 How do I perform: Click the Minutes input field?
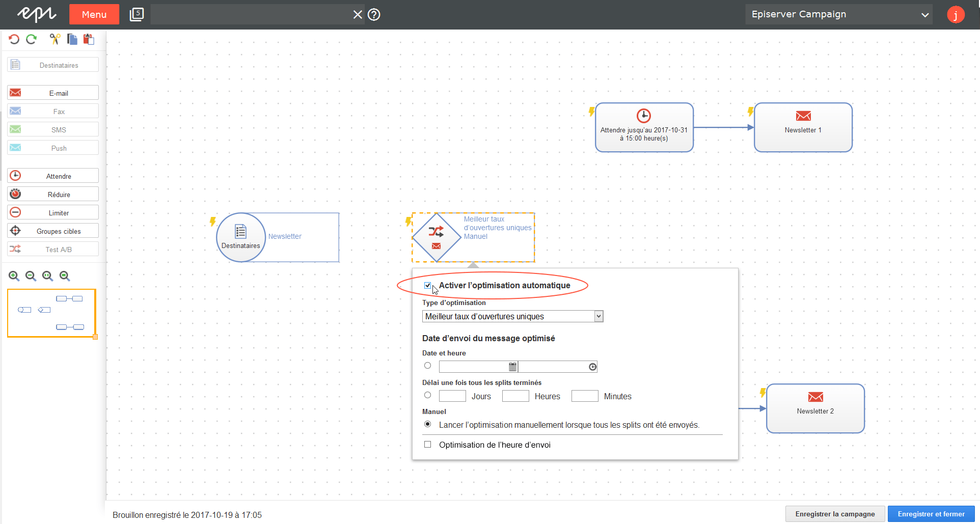click(585, 396)
